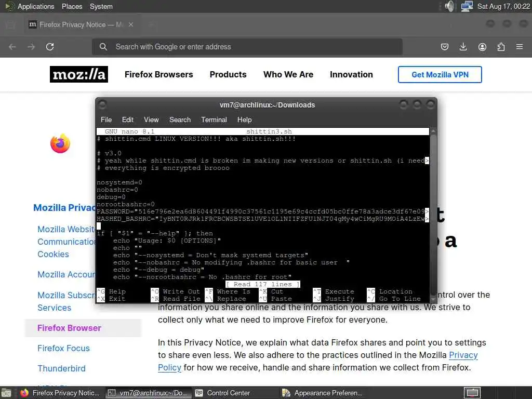532x399 pixels.
Task: Go back in Firefox
Action: pos(12,47)
